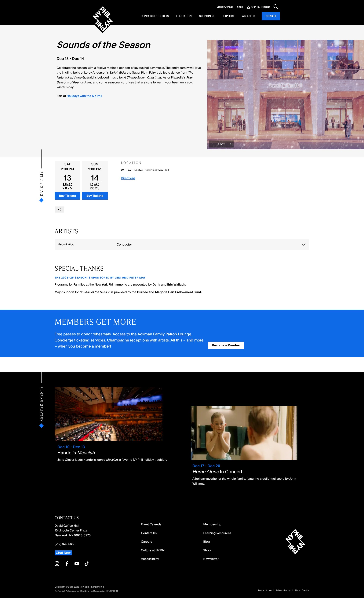Viewport: 364px width, 598px height.
Task: Click the NY Phil logo in header
Action: click(x=103, y=19)
